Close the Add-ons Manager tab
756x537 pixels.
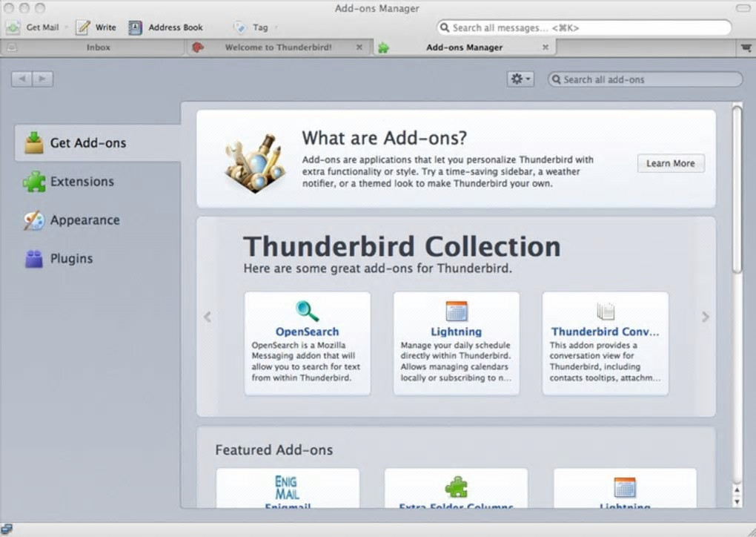[x=546, y=47]
